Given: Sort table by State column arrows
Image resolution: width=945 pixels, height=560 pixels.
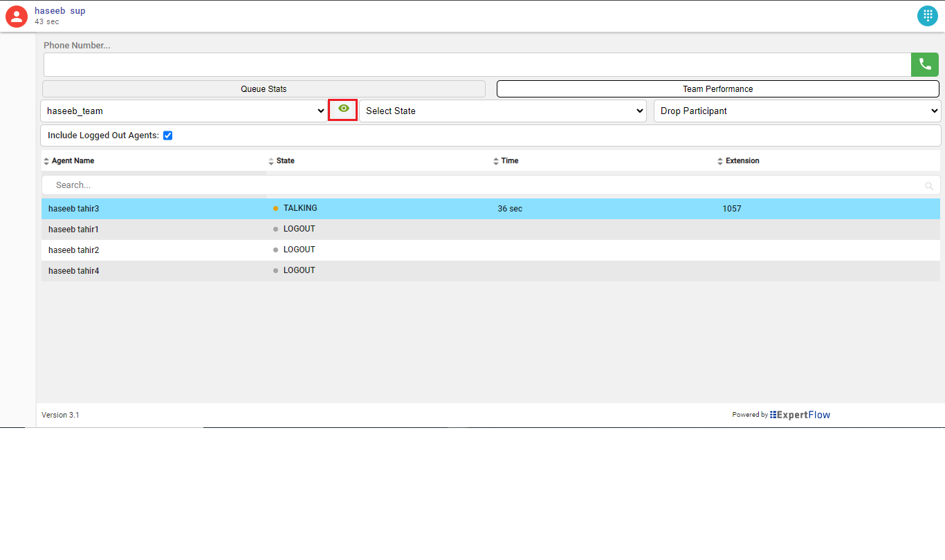Looking at the screenshot, I should point(271,161).
